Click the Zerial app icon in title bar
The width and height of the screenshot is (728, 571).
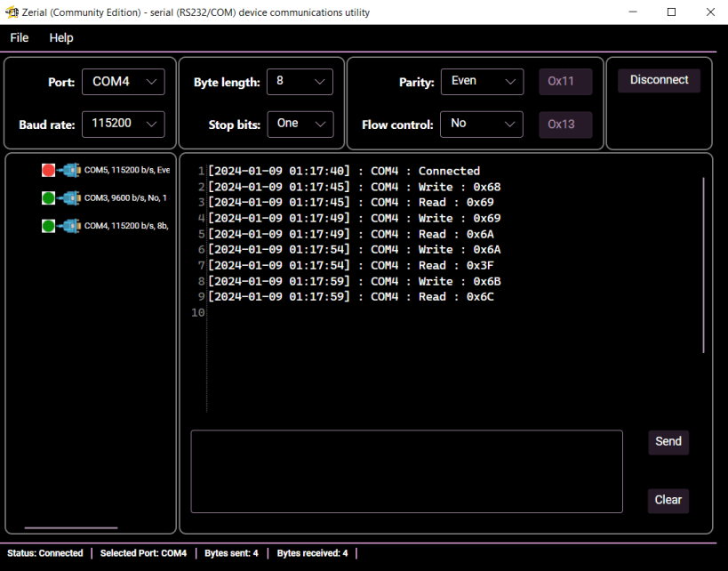click(12, 12)
